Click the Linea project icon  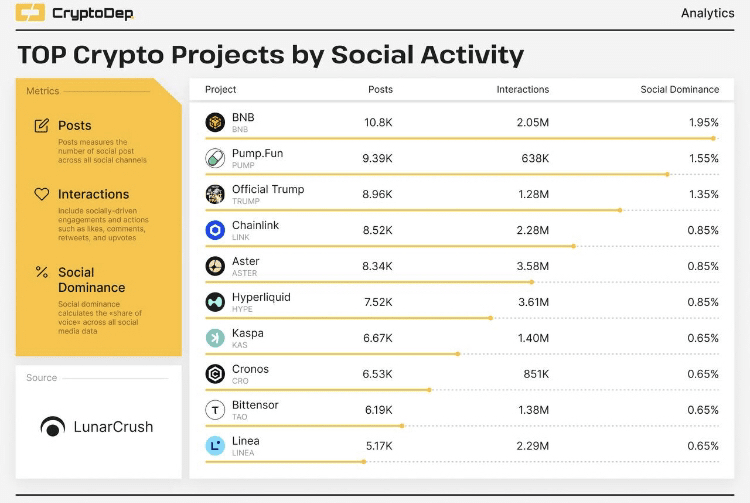pos(215,446)
